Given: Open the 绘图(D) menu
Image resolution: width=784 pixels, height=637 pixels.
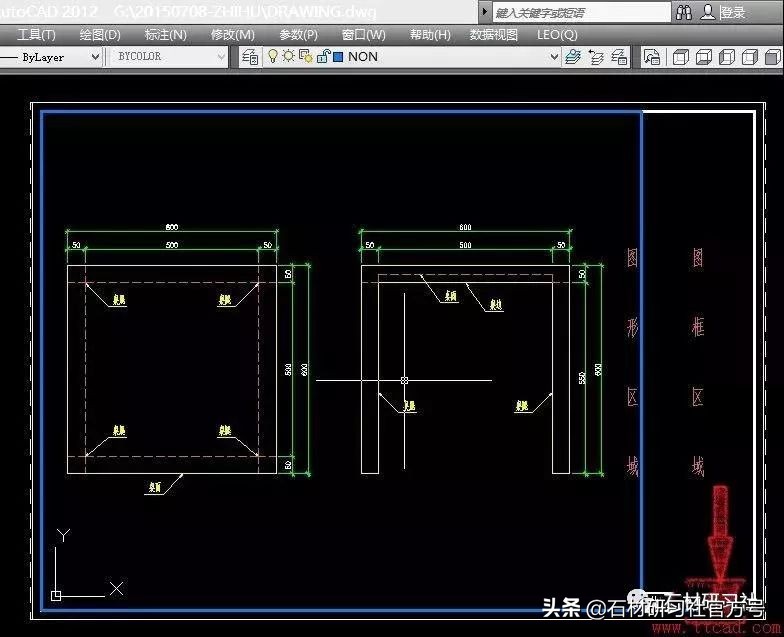Looking at the screenshot, I should (100, 34).
